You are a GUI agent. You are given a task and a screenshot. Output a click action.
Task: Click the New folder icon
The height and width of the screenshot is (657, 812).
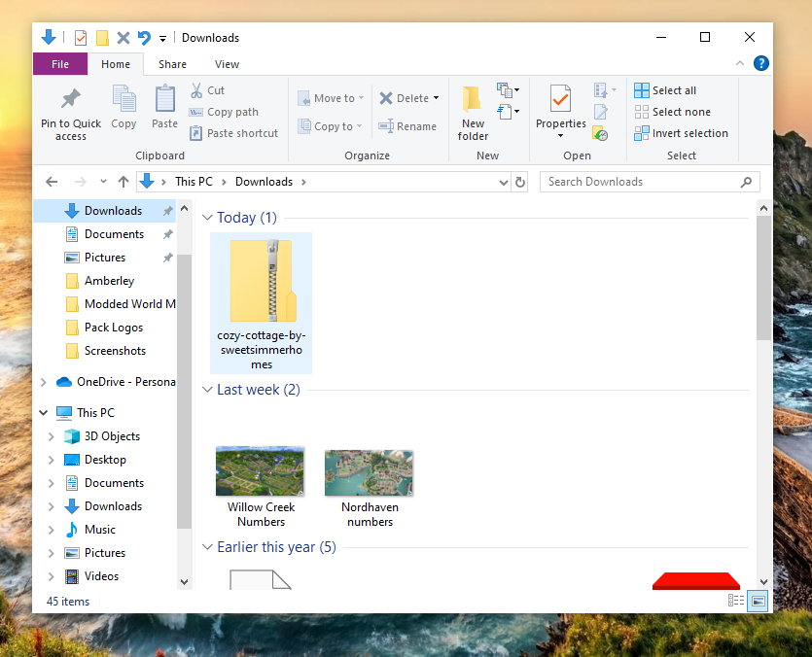pyautogui.click(x=473, y=100)
